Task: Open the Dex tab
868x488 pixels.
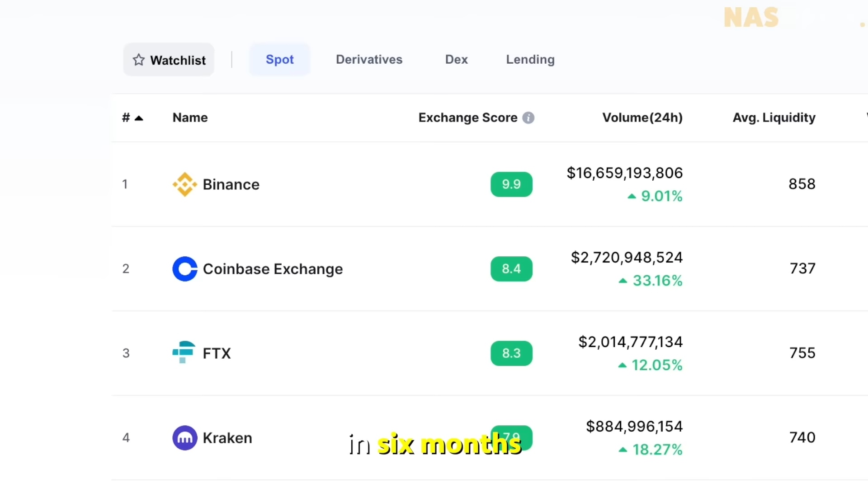Action: (x=456, y=60)
